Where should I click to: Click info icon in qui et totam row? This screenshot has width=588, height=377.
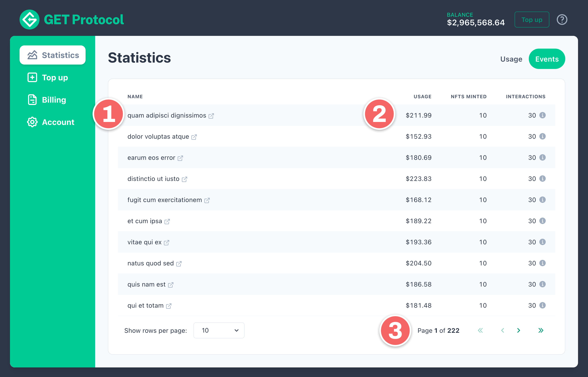tap(543, 305)
